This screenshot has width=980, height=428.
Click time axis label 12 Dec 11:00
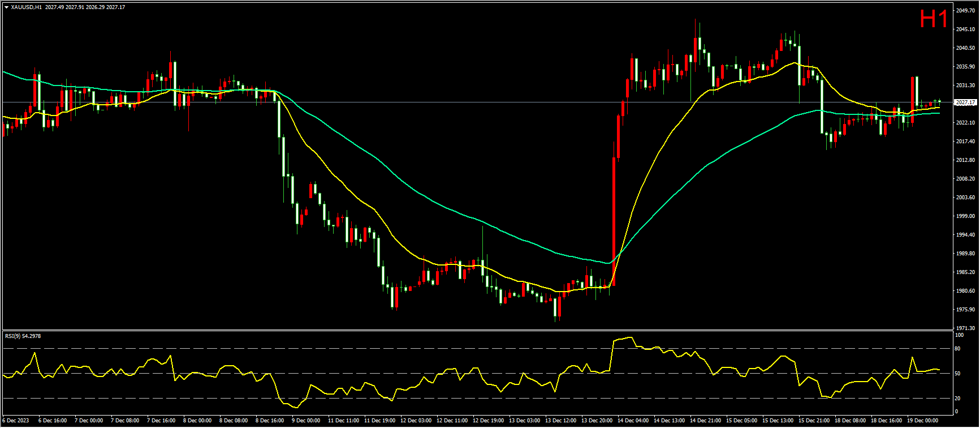pos(452,421)
